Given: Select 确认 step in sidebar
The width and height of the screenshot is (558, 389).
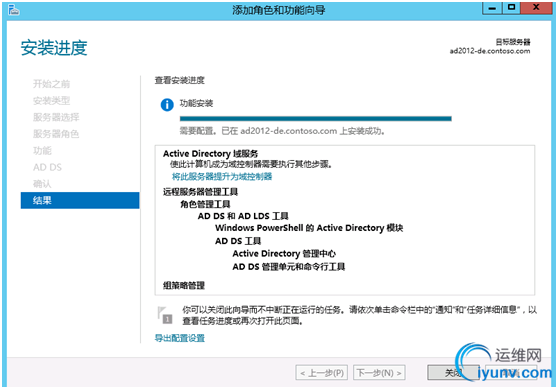Looking at the screenshot, I should click(42, 184).
